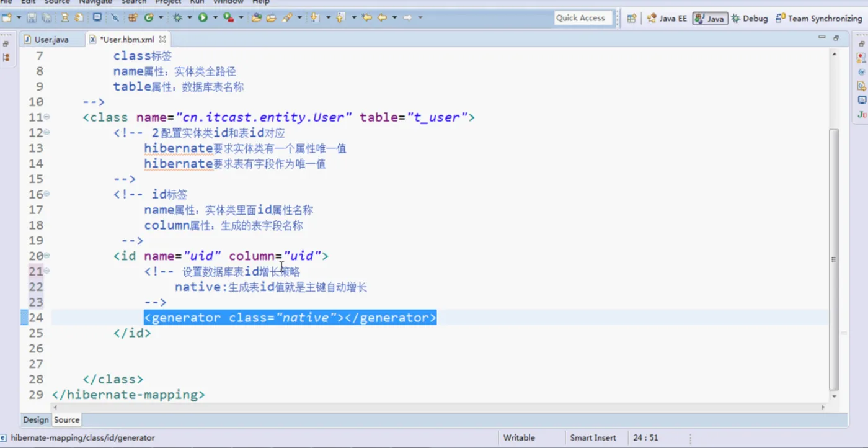Click the blue monitor toolbar icon

pyautogui.click(x=97, y=17)
